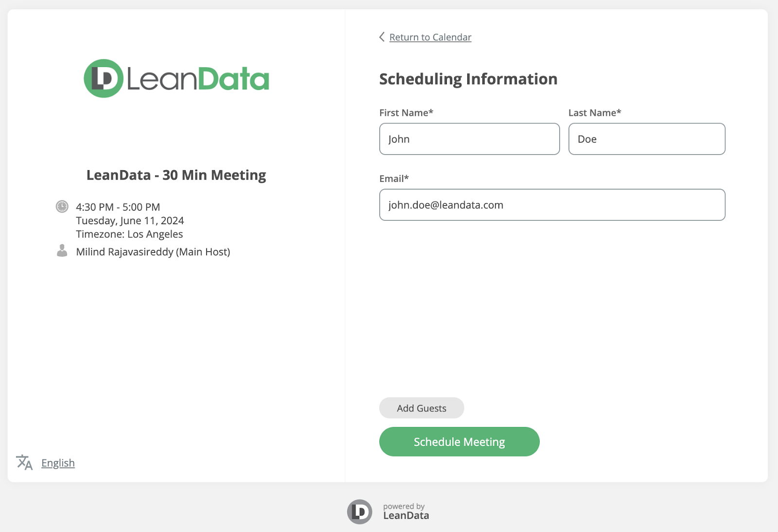Focus the Last Name field containing Doe
Viewport: 778px width, 532px height.
point(647,139)
